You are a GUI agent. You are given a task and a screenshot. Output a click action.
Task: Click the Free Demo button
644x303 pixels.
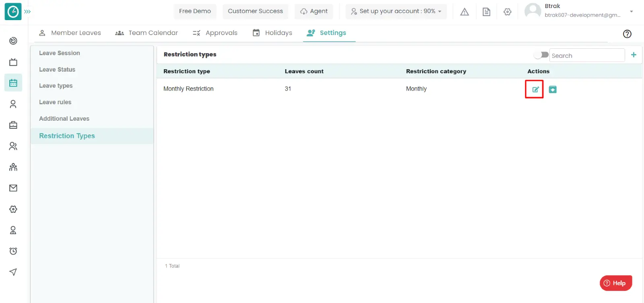[x=195, y=11]
